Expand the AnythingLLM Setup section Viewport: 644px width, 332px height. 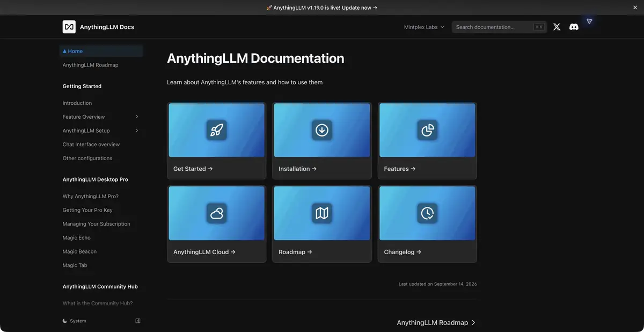pos(101,131)
